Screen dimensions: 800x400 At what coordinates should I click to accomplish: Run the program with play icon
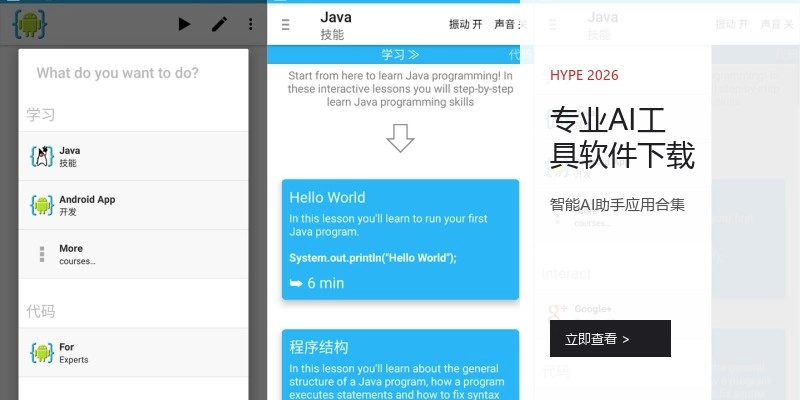[x=184, y=24]
